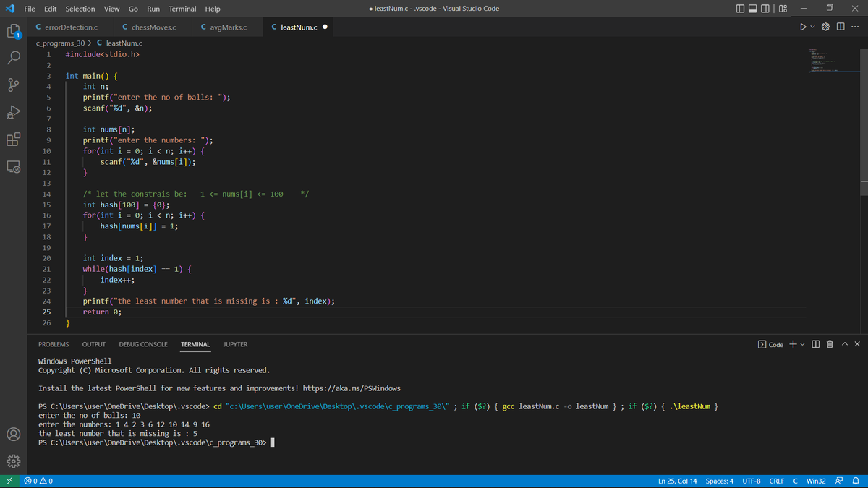Open Run and Debug view
This screenshot has height=488, width=868.
[x=14, y=112]
